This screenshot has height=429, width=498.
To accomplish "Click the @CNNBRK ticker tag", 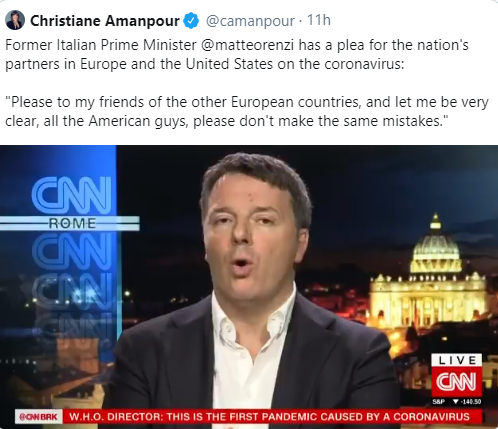I will point(38,417).
